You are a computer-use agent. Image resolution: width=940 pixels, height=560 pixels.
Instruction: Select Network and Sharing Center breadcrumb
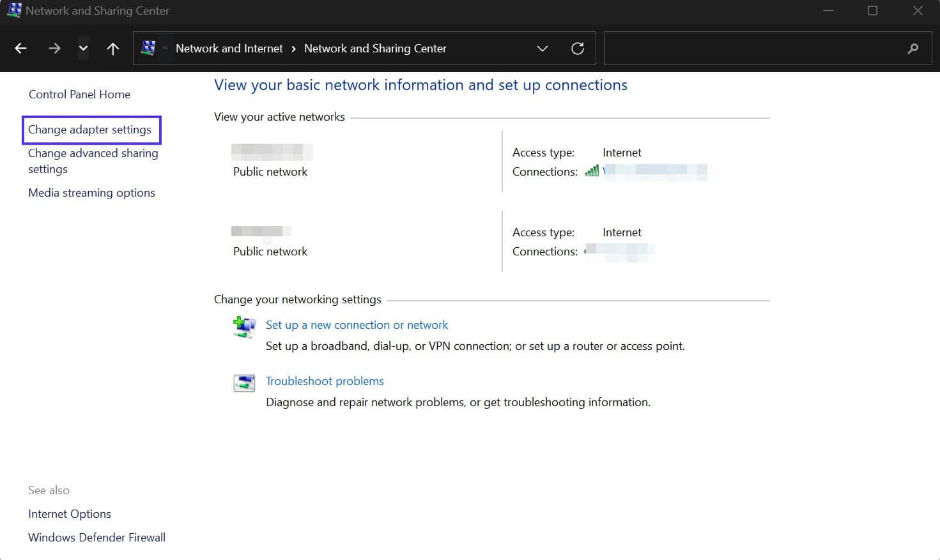click(375, 48)
